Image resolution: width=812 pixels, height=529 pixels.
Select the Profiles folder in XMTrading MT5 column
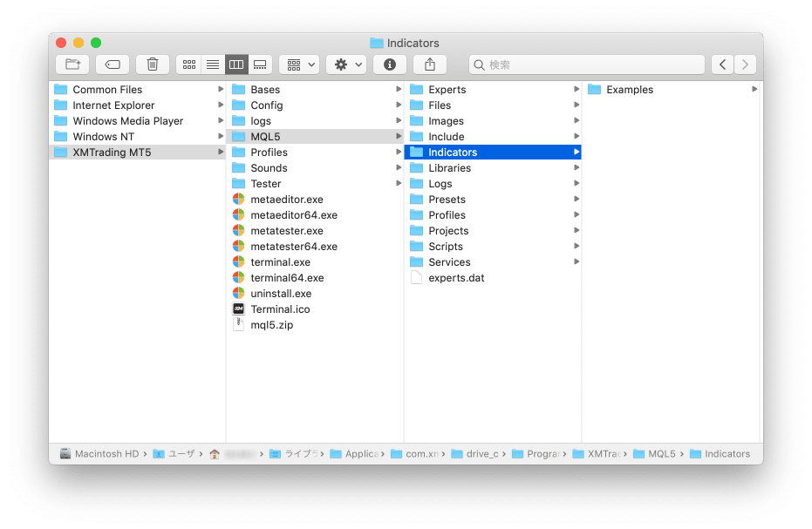point(316,153)
